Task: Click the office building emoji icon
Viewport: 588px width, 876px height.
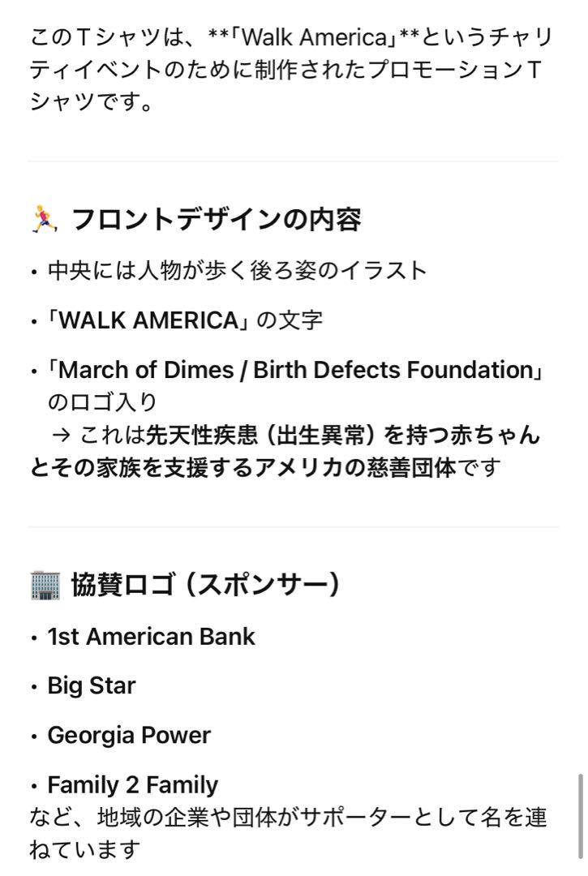Action: tap(45, 586)
